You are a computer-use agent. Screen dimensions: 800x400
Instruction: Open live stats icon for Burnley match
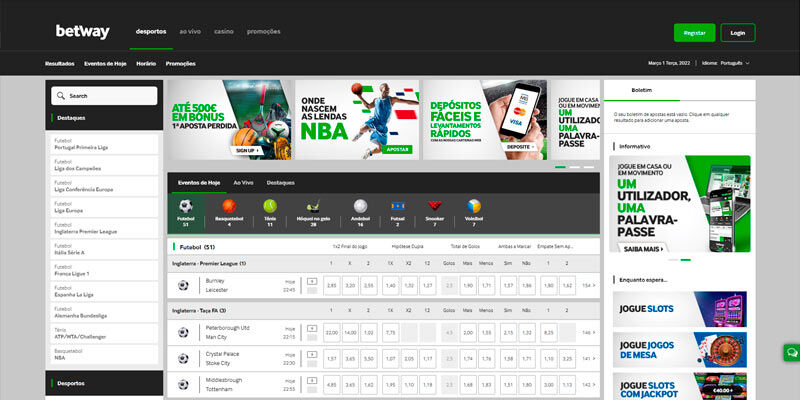click(x=312, y=281)
